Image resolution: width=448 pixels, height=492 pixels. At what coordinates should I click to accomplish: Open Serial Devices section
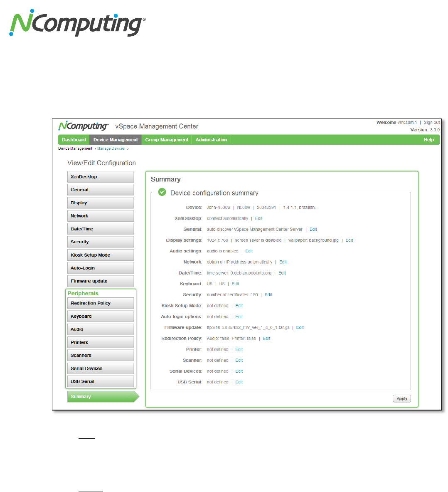coord(100,368)
